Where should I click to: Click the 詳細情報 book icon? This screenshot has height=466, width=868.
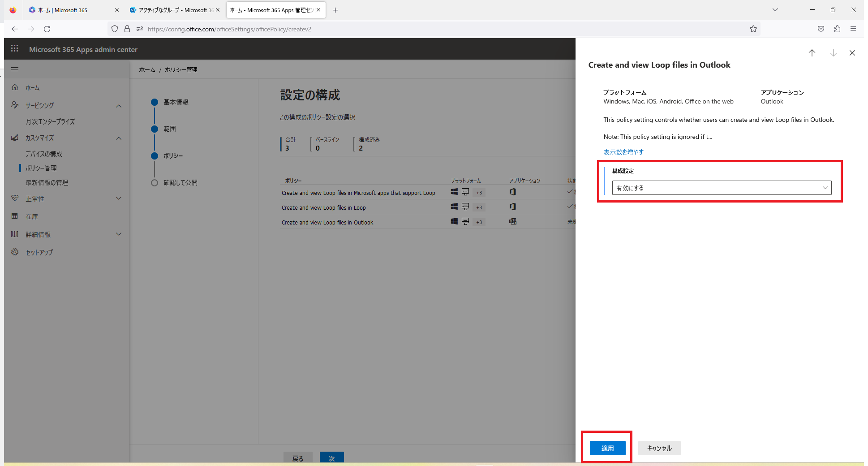(15, 234)
